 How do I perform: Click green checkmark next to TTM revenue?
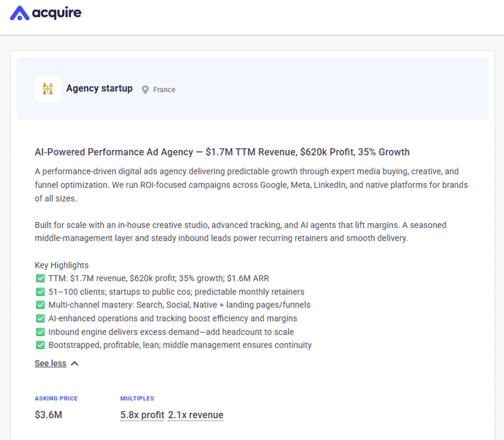point(40,278)
